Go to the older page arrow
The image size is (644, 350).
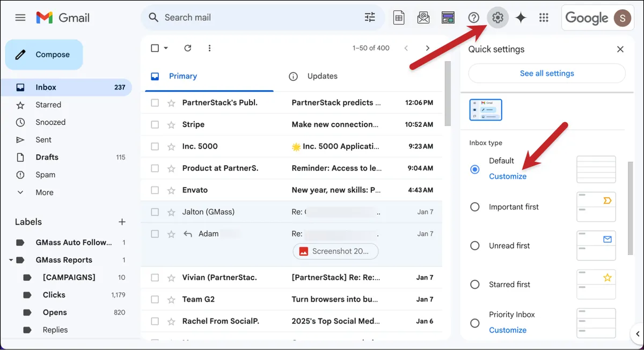(x=428, y=48)
